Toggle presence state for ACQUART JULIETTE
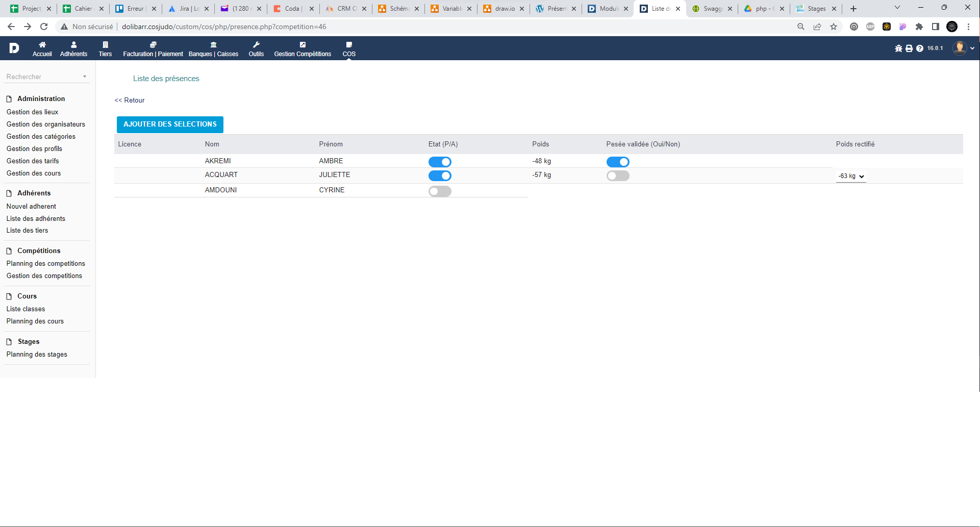The height and width of the screenshot is (527, 980). coord(440,175)
